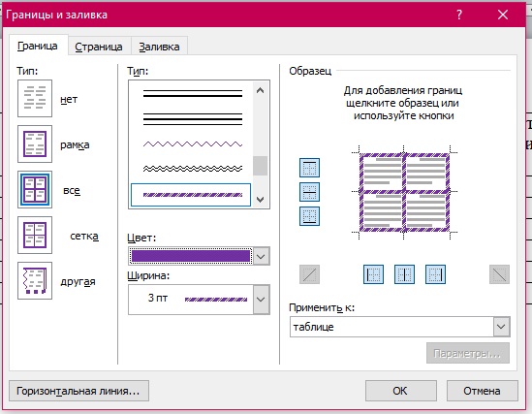The width and height of the screenshot is (532, 414).
Task: Toggle the inside horizontal border button
Action: click(309, 192)
